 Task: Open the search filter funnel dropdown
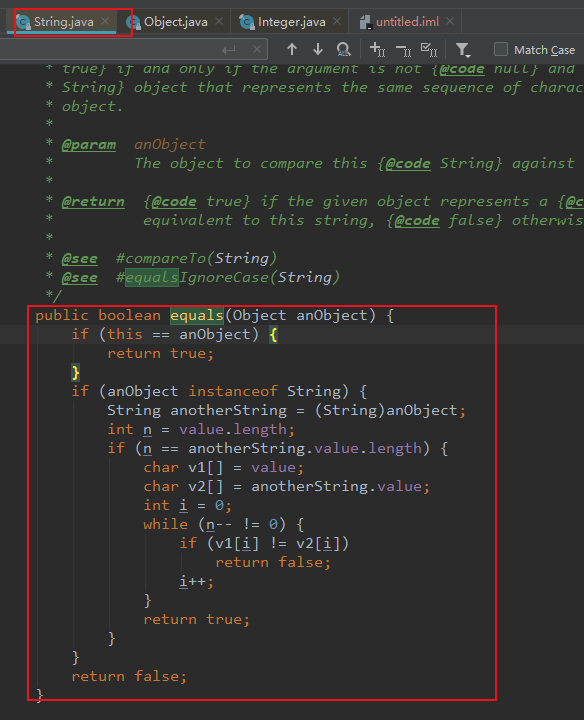pyautogui.click(x=463, y=50)
